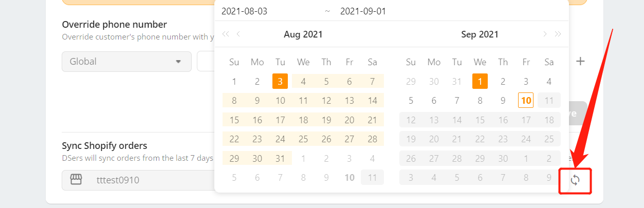644x208 pixels.
Task: Go to next year double-arrow
Action: [558, 34]
